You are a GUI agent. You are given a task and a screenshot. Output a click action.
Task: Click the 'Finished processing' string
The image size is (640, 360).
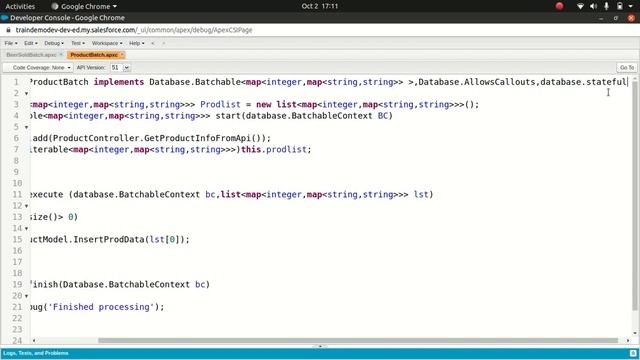pyautogui.click(x=101, y=307)
